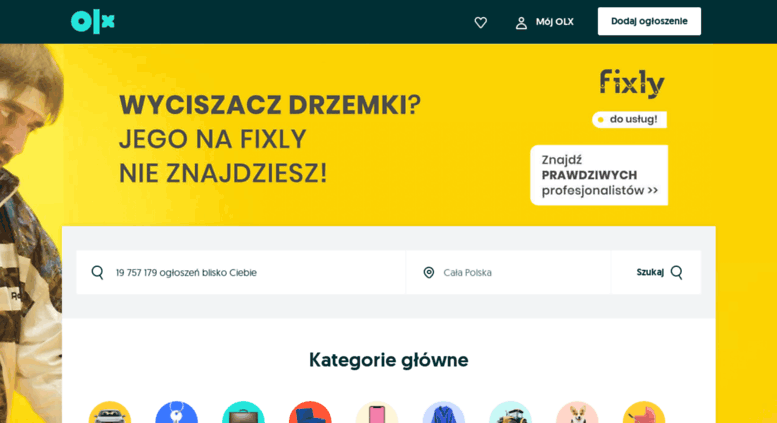Click the search magnifier icon in the ogłoszeń field
The width and height of the screenshot is (777, 423).
98,272
